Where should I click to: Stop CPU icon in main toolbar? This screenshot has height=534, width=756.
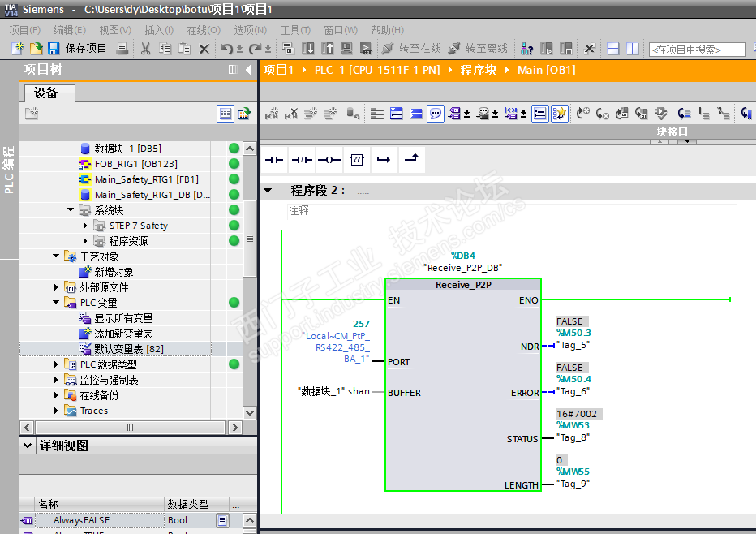point(566,48)
